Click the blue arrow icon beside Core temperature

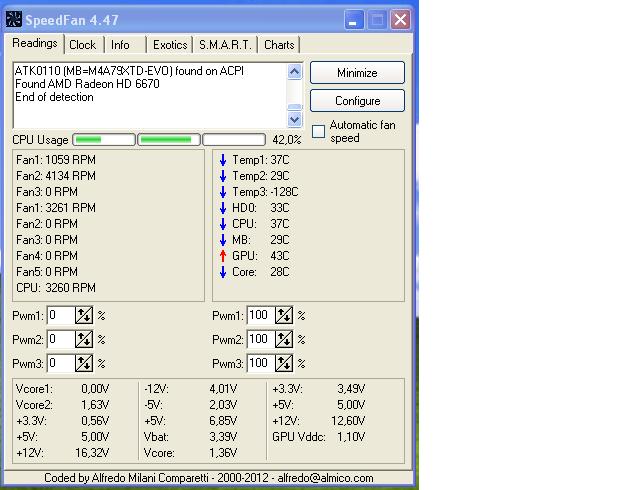[x=222, y=271]
